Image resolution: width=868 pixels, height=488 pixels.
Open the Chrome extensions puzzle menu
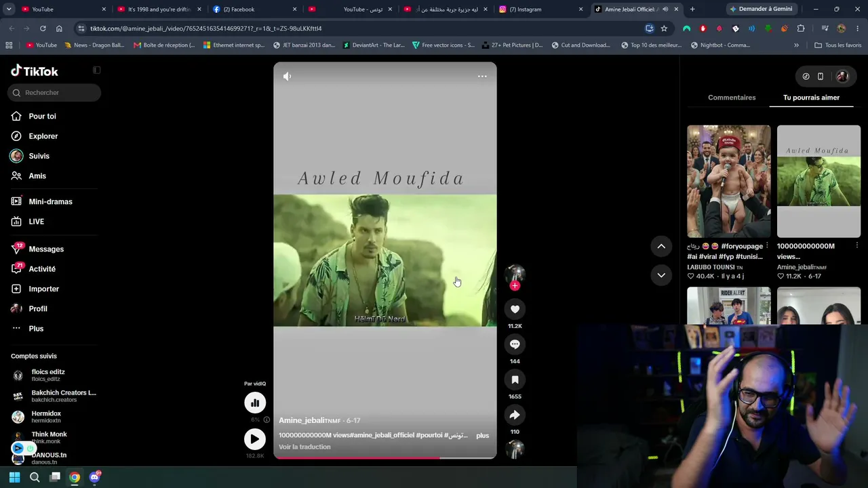click(x=801, y=28)
